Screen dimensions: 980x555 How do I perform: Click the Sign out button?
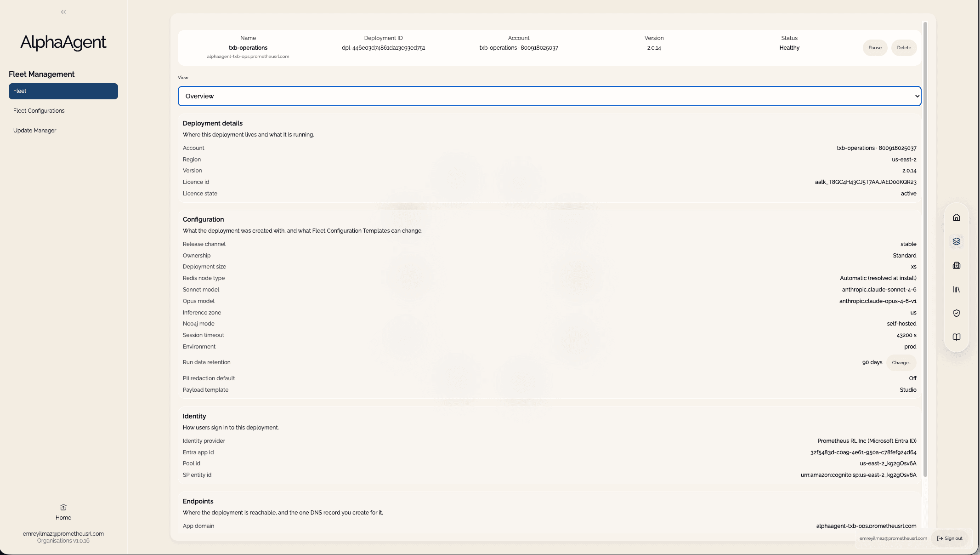[x=950, y=538]
